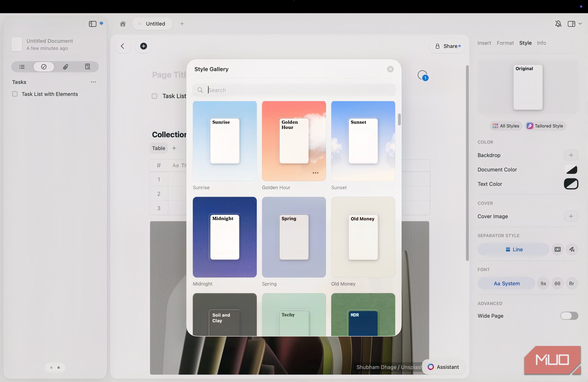This screenshot has height=382, width=588.
Task: Show the outline list view icon in sidebar
Action: [x=22, y=67]
